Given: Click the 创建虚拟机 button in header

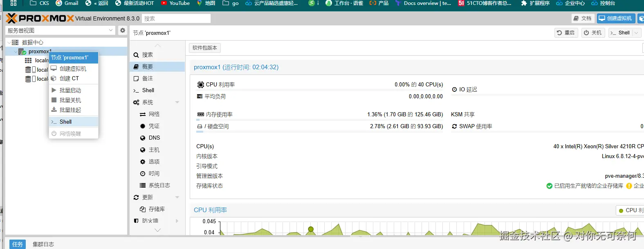Looking at the screenshot, I should click(x=616, y=18).
